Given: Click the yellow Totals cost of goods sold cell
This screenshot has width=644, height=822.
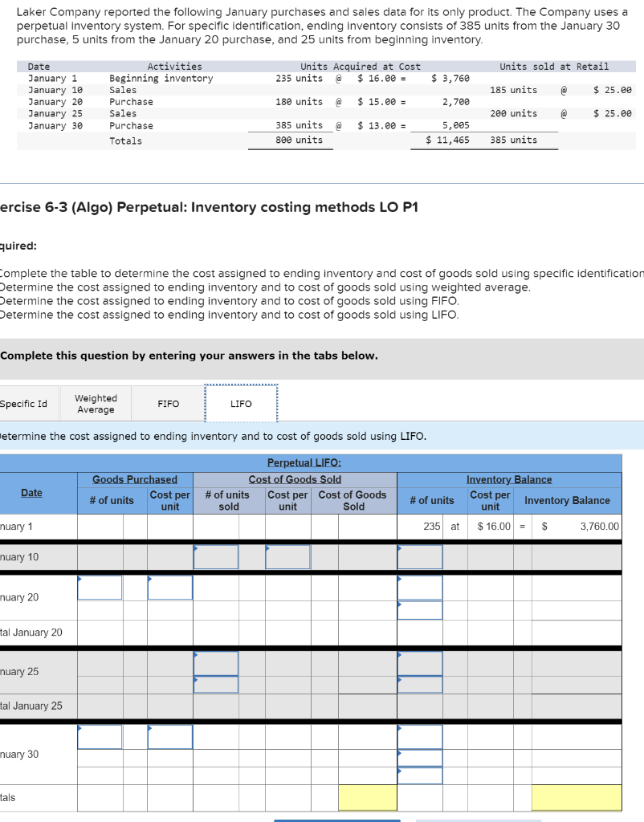Looking at the screenshot, I should pos(368,797).
